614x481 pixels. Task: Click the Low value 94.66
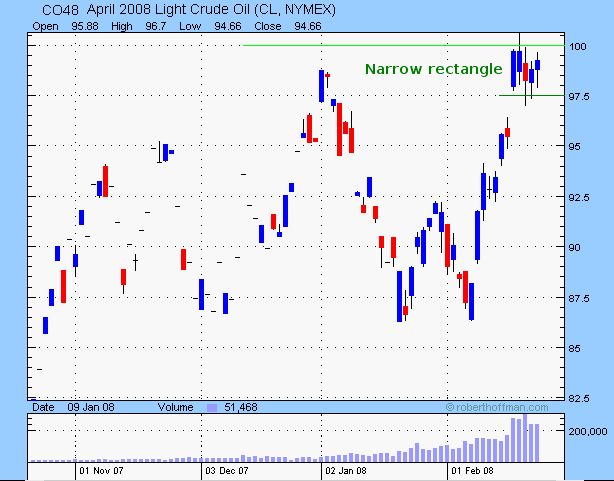pyautogui.click(x=228, y=26)
